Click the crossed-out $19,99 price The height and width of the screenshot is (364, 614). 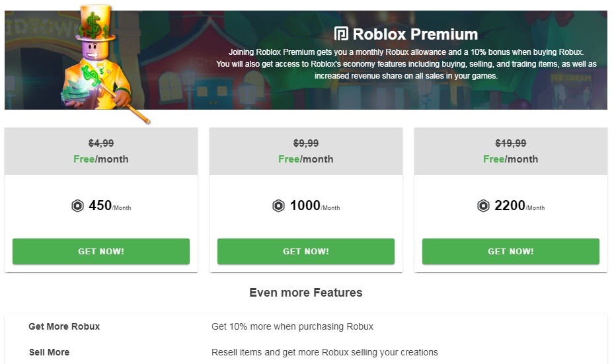point(511,143)
